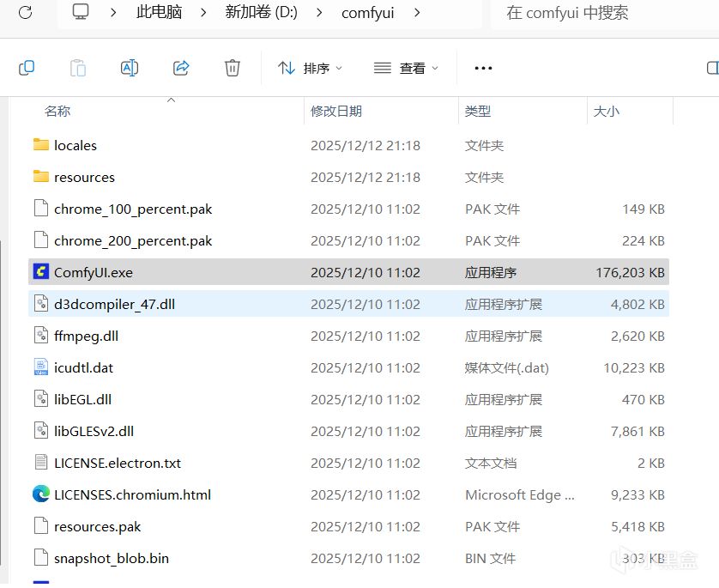Click the ComfyUI.exe application icon
Image resolution: width=719 pixels, height=588 pixels.
coord(41,271)
